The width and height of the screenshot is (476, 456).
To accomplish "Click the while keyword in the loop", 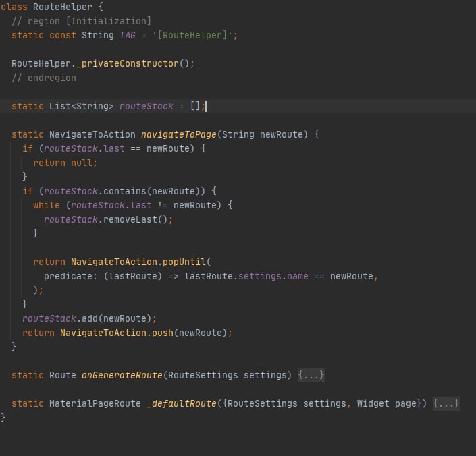I will [47, 206].
